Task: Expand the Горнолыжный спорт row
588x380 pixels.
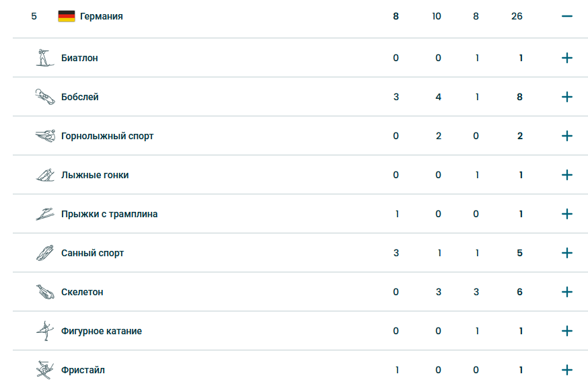Action: click(567, 136)
